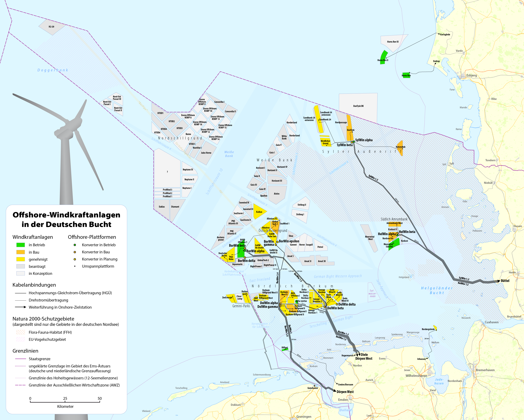Image resolution: width=524 pixels, height=420 pixels.
Task: Click the DolWin delta converter marker
Action: pos(337,304)
